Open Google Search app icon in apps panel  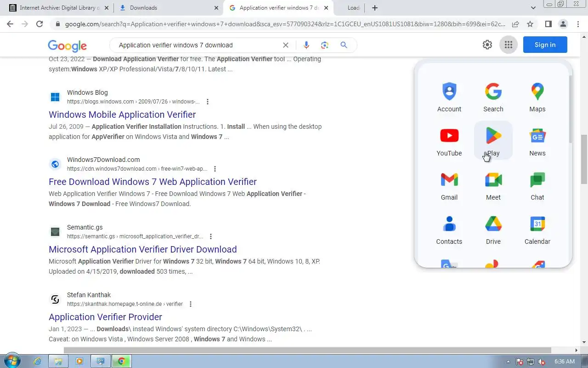click(x=493, y=98)
